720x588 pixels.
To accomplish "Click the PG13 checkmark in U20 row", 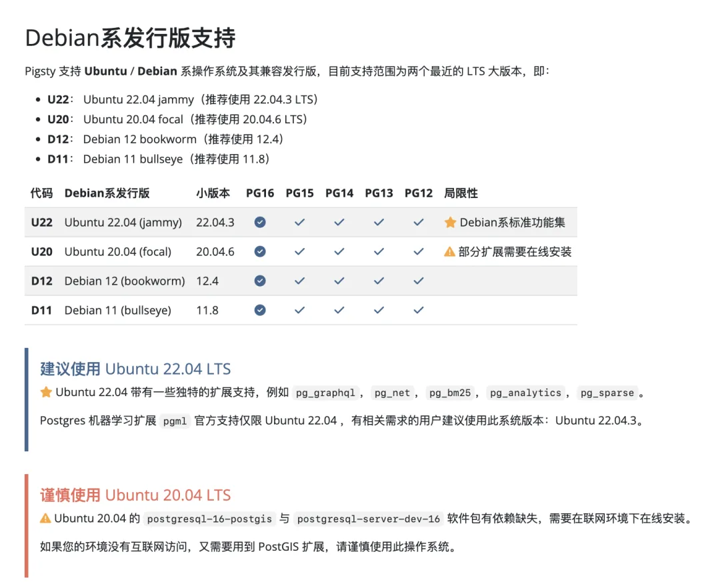I will click(379, 252).
